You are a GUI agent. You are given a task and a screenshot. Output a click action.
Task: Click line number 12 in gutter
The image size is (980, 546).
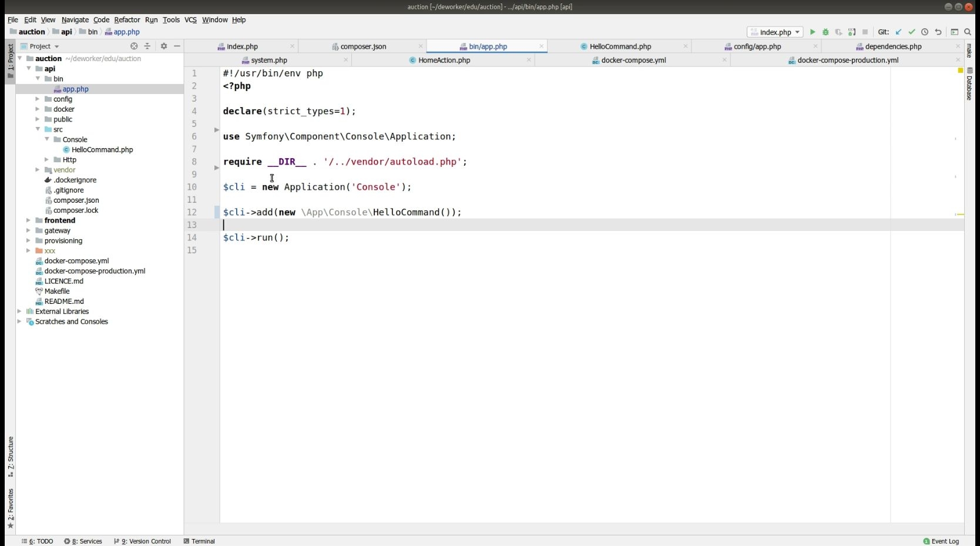pyautogui.click(x=192, y=212)
